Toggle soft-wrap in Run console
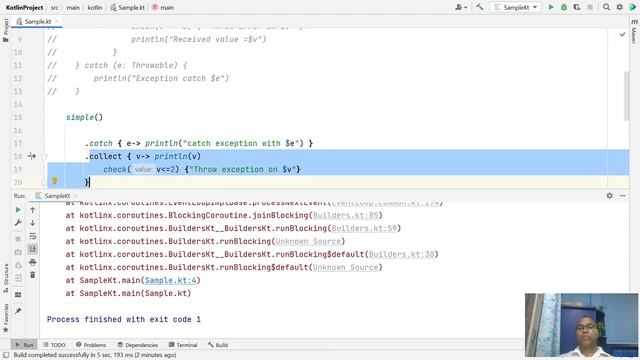Image resolution: width=640 pixels, height=360 pixels. pos(33,236)
